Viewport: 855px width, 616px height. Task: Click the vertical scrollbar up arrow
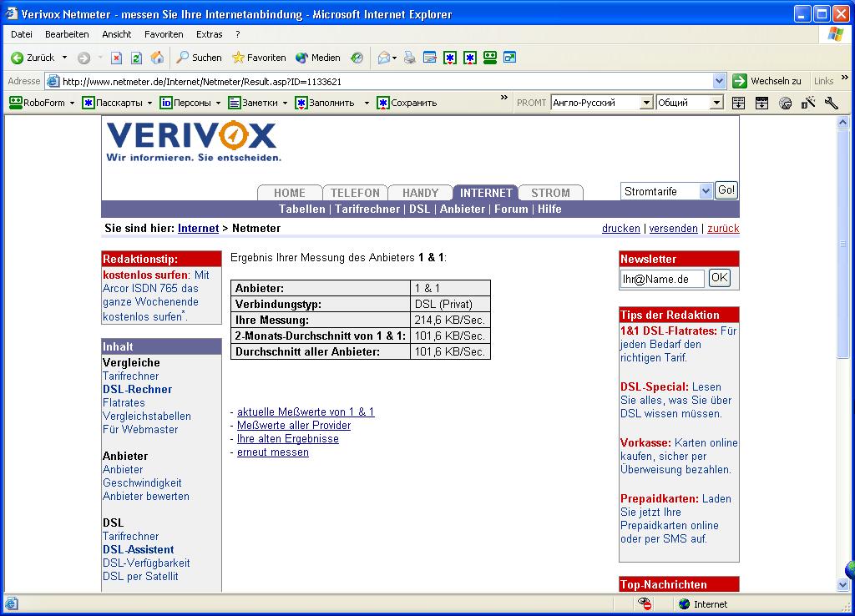[842, 122]
